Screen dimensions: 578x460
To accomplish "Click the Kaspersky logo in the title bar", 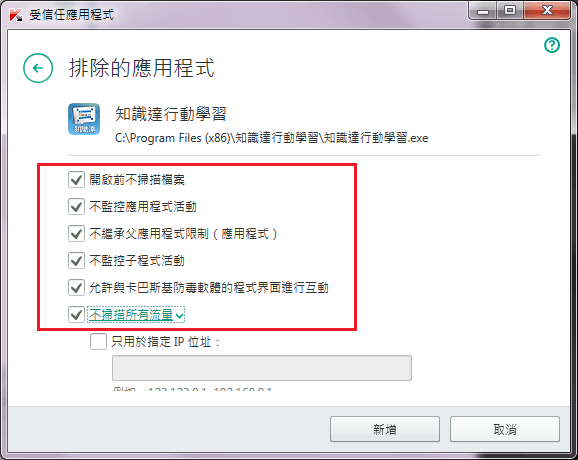I will point(15,15).
